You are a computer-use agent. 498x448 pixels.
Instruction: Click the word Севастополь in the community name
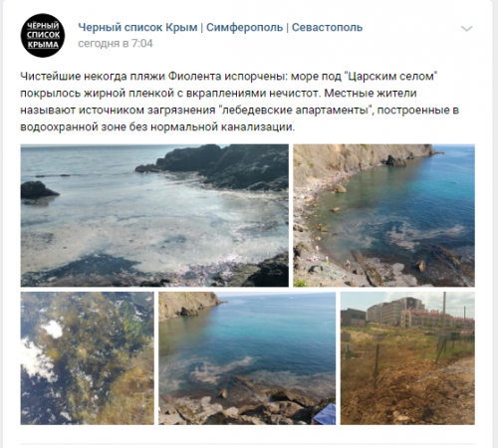tap(327, 28)
